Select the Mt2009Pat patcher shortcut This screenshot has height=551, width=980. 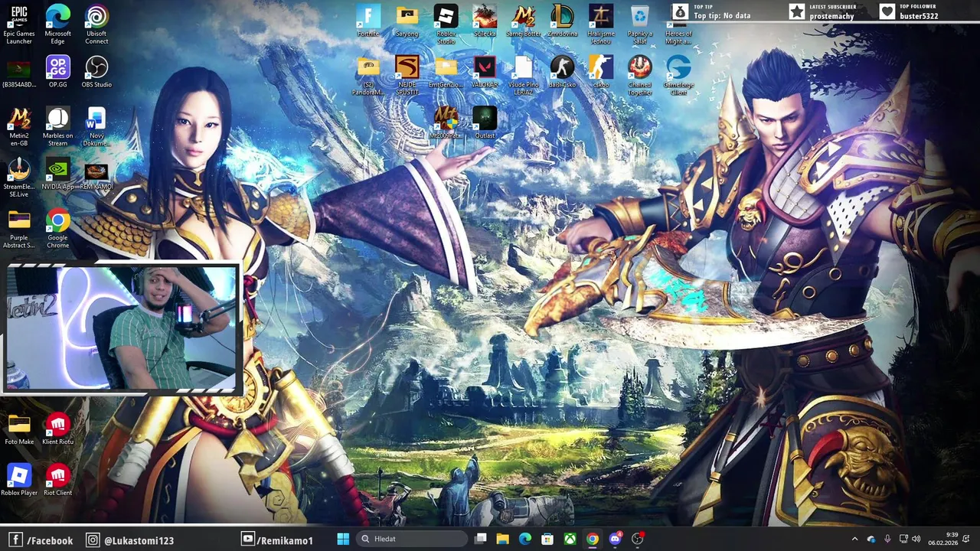tap(446, 122)
